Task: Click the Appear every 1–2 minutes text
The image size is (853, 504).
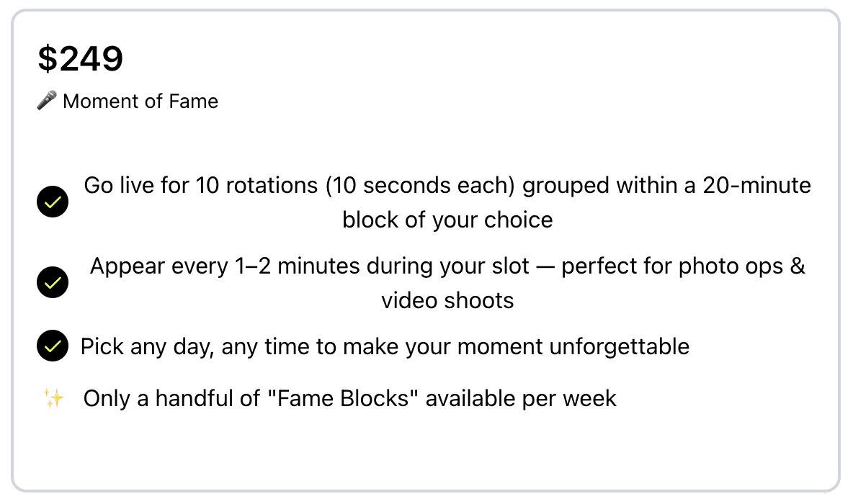Action: 239,266
